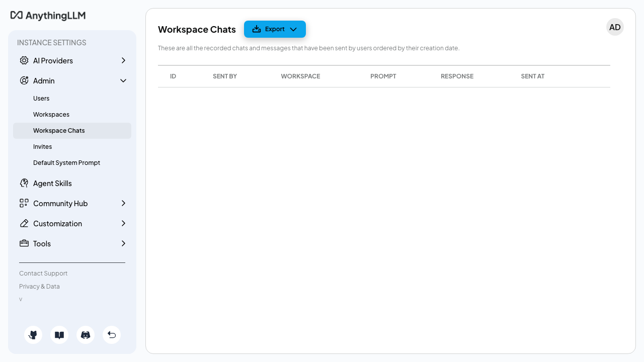
Task: Click the Tools toolbox icon
Action: pyautogui.click(x=24, y=243)
